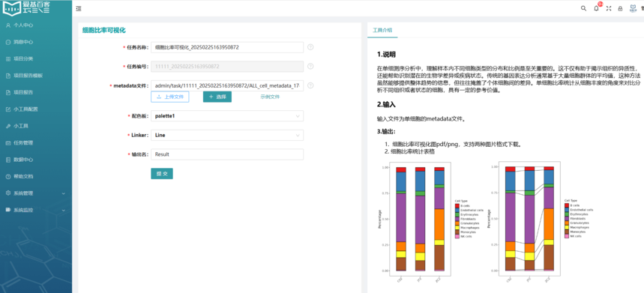Expand the 系统管理 submenu
This screenshot has height=293, width=644.
[36, 193]
